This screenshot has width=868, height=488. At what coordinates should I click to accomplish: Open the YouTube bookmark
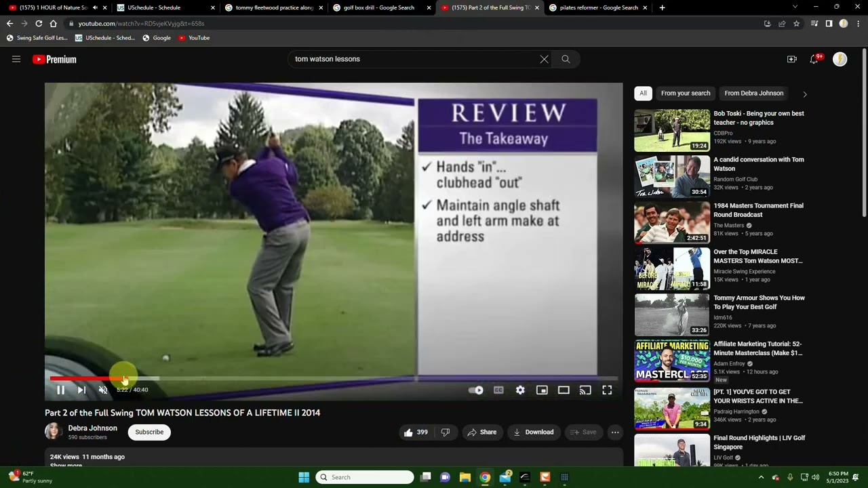point(194,38)
